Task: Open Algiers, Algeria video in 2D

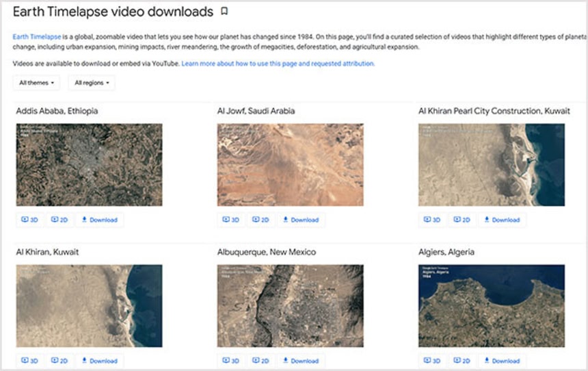Action: [462, 361]
